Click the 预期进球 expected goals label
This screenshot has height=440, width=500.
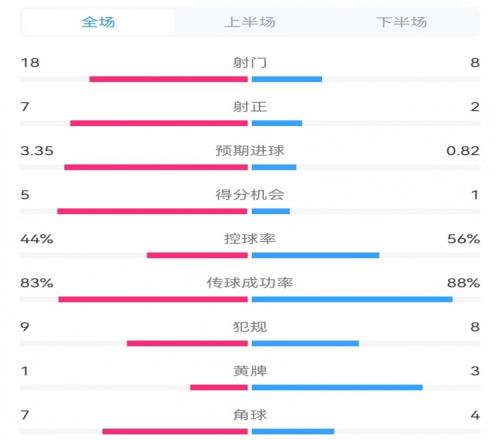point(250,151)
